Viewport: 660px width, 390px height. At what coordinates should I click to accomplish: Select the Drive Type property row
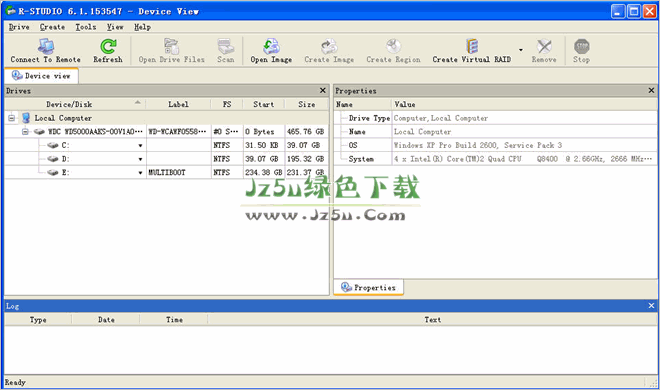(x=495, y=118)
